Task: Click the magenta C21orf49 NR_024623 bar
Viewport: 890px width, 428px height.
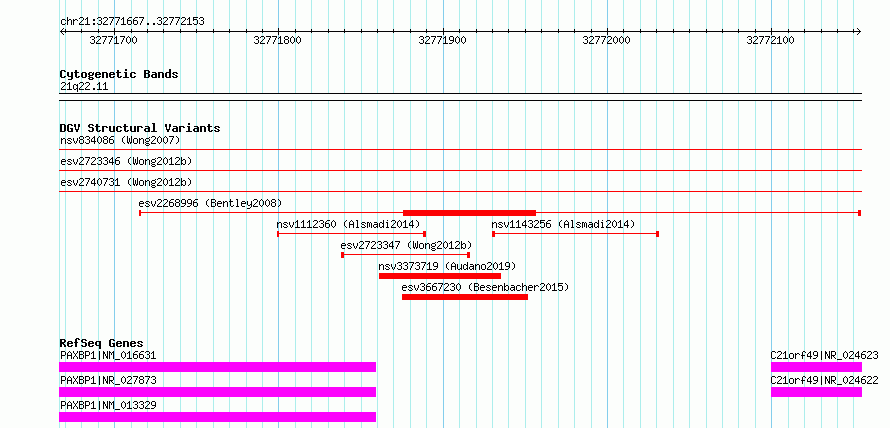Action: pyautogui.click(x=816, y=367)
